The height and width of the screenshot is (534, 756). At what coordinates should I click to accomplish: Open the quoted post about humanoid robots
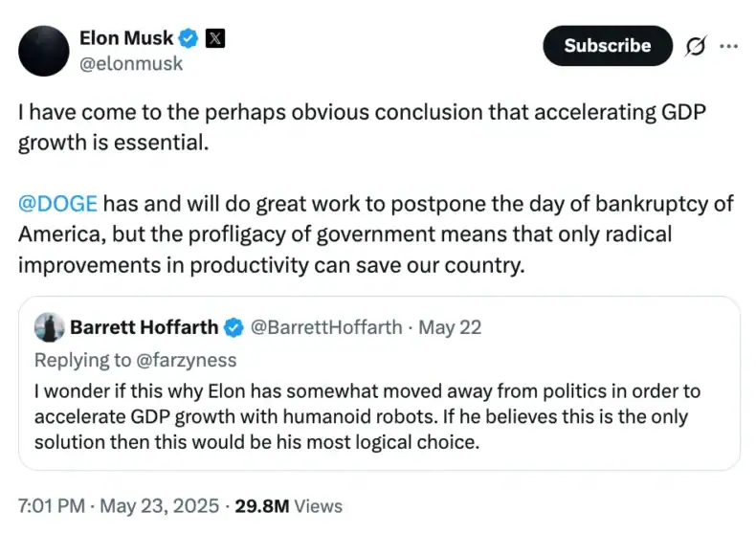point(380,383)
